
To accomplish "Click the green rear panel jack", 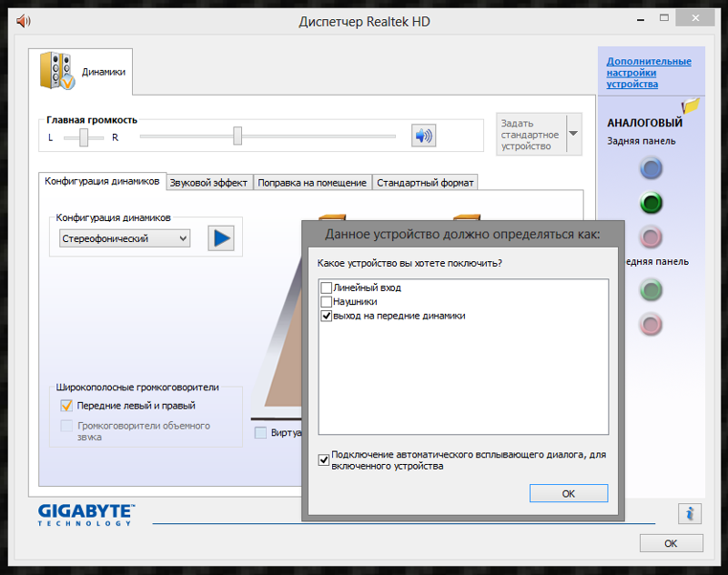I will [651, 203].
